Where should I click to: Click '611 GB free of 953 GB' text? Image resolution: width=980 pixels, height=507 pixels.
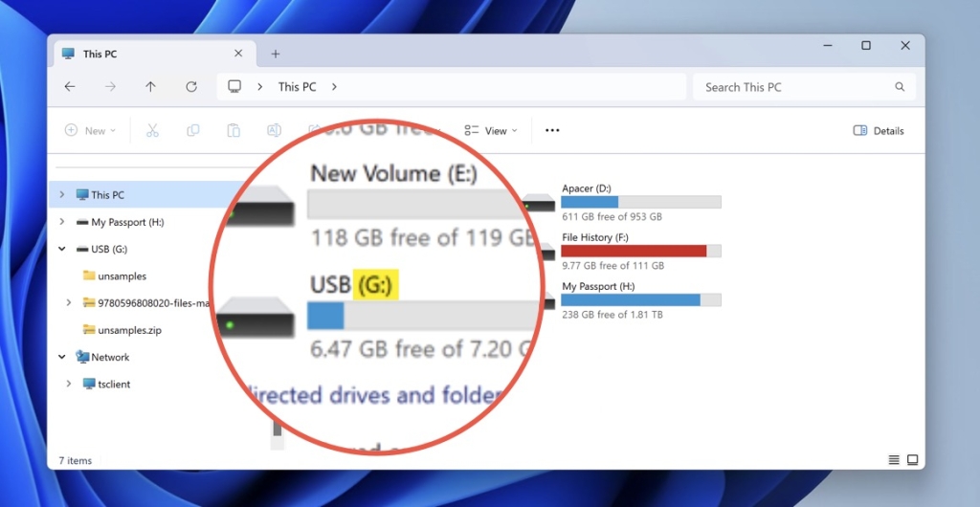[612, 216]
